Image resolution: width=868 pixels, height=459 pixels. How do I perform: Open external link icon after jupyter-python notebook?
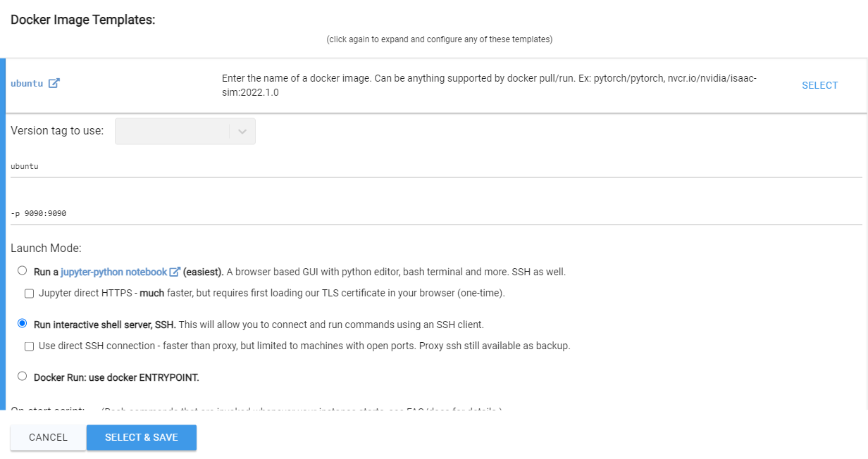click(175, 272)
